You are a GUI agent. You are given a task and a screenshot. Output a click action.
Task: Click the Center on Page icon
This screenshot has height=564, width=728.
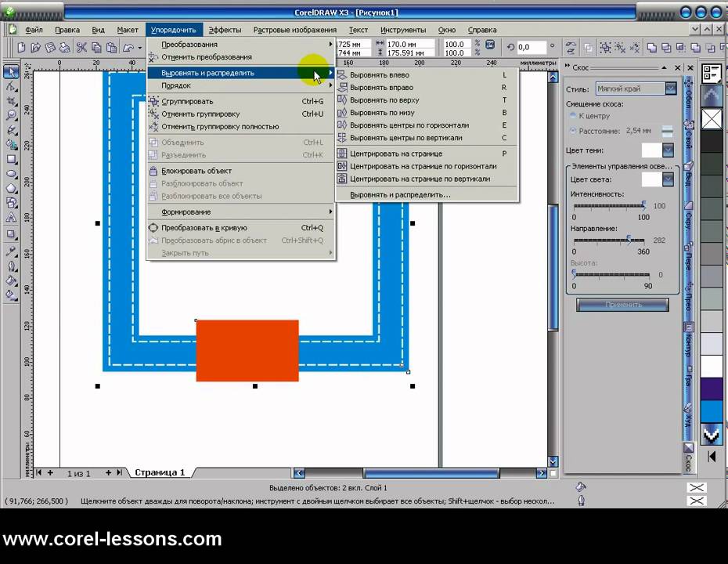pos(342,154)
